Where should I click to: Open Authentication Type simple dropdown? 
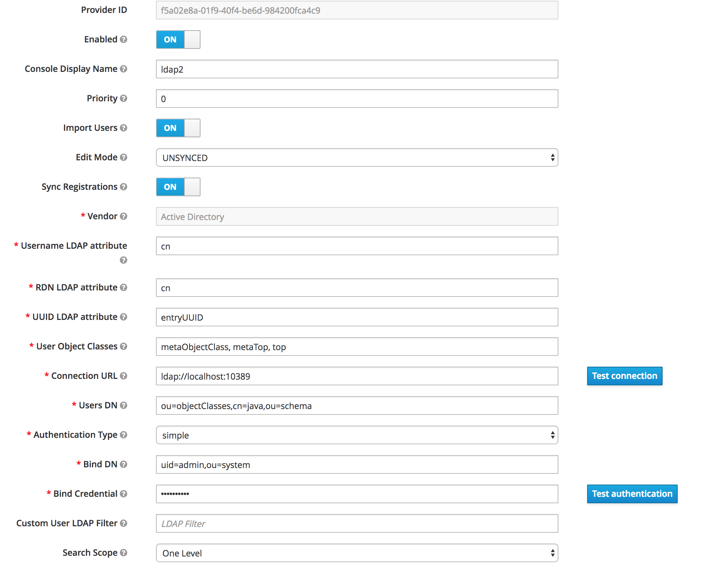click(x=356, y=435)
